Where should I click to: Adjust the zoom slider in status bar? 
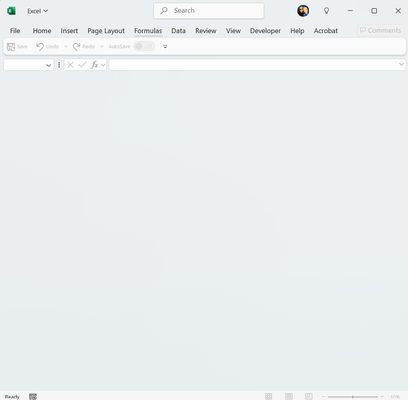point(353,397)
